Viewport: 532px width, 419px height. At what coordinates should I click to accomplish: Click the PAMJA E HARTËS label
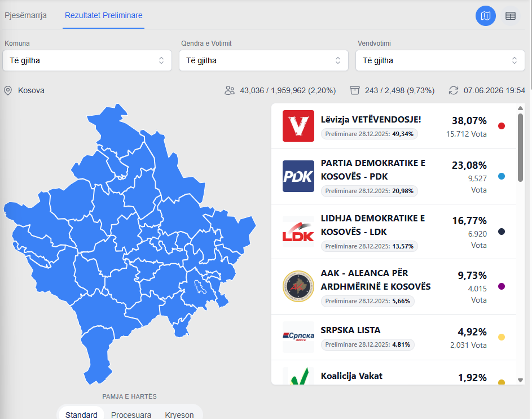[129, 396]
